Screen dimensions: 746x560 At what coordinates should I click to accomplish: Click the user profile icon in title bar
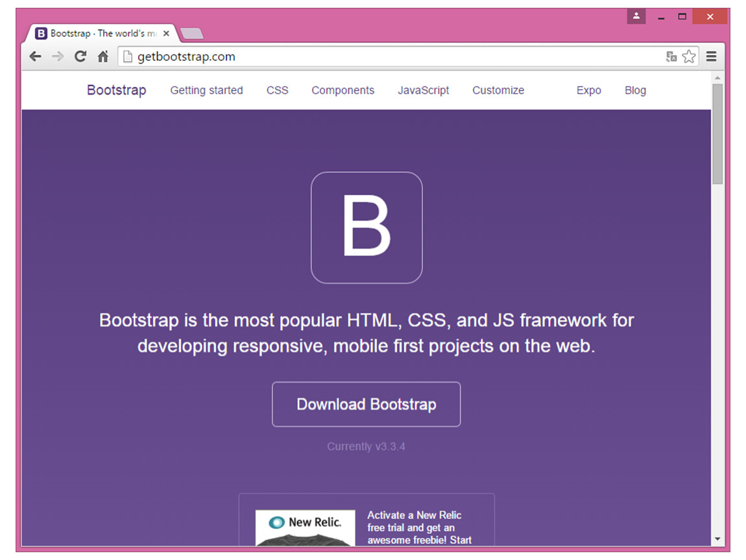click(636, 16)
